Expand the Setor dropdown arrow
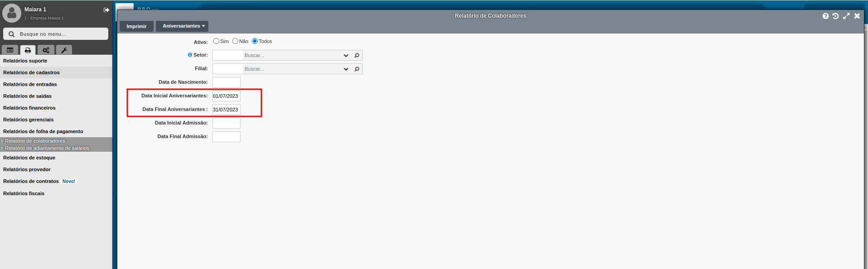This screenshot has width=868, height=269. [346, 55]
